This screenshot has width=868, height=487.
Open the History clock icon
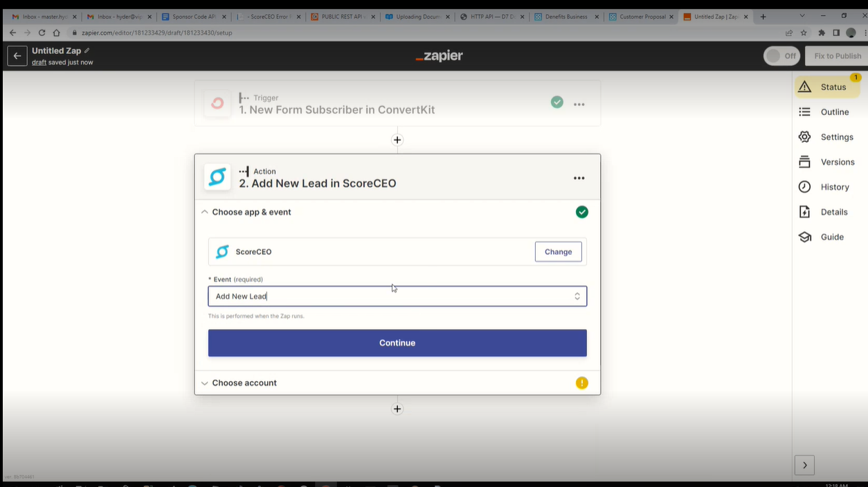coord(804,186)
